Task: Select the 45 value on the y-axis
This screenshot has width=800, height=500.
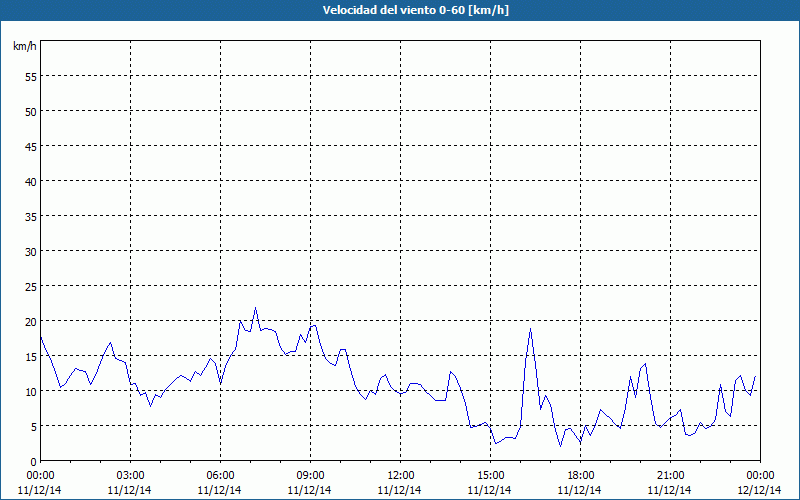Action: tap(31, 146)
